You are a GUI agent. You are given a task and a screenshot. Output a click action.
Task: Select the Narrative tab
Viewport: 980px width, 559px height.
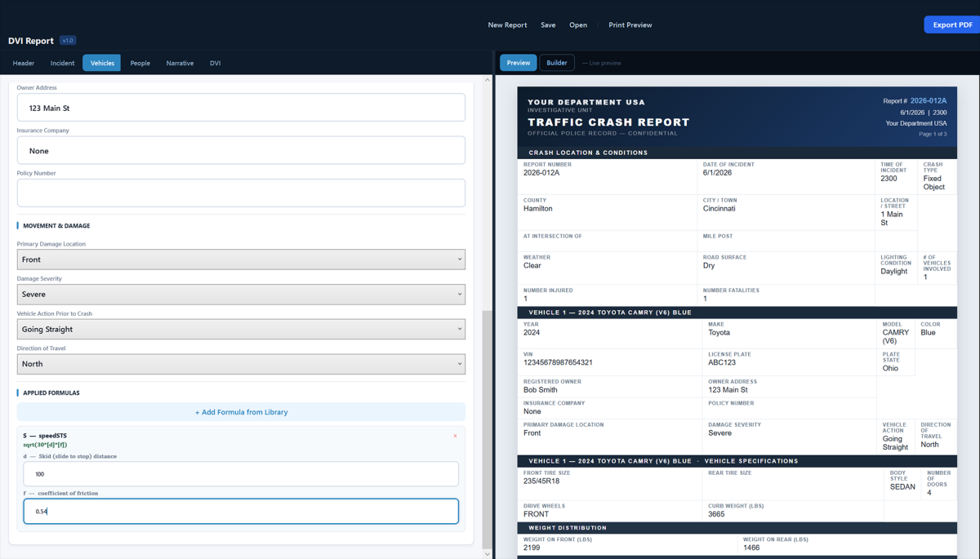tap(180, 63)
